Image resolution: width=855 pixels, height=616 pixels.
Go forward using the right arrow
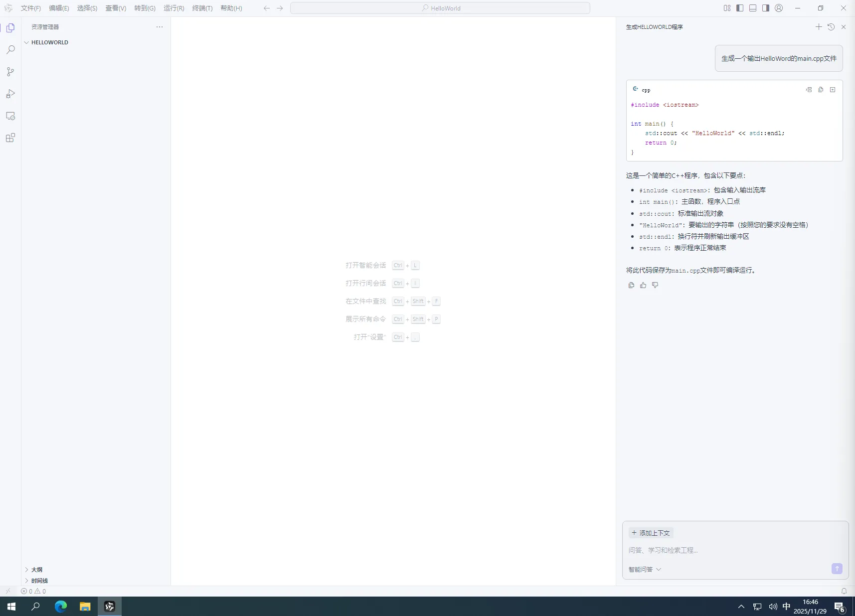[280, 8]
